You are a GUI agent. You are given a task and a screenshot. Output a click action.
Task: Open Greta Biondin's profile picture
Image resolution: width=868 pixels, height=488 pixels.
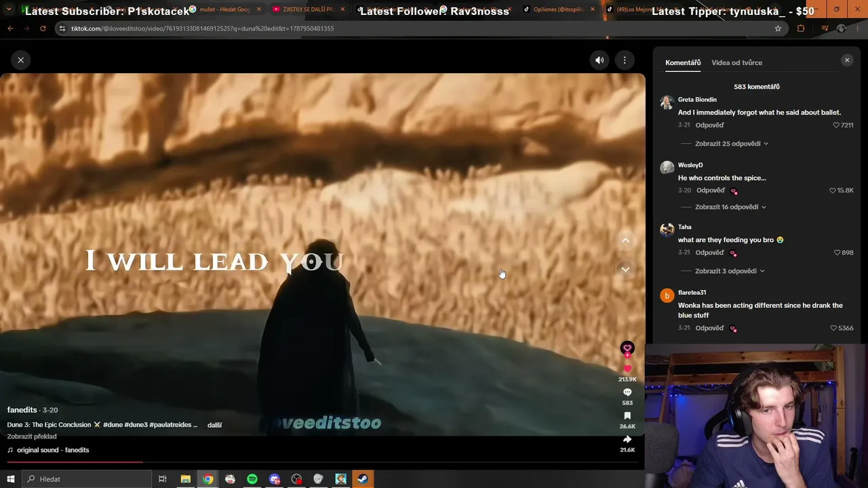click(x=667, y=102)
